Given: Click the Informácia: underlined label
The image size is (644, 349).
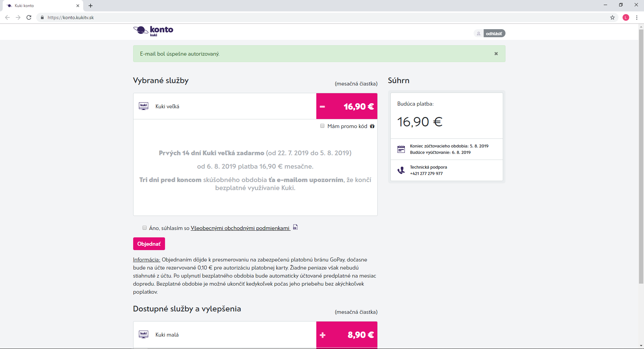Looking at the screenshot, I should pos(147,259).
